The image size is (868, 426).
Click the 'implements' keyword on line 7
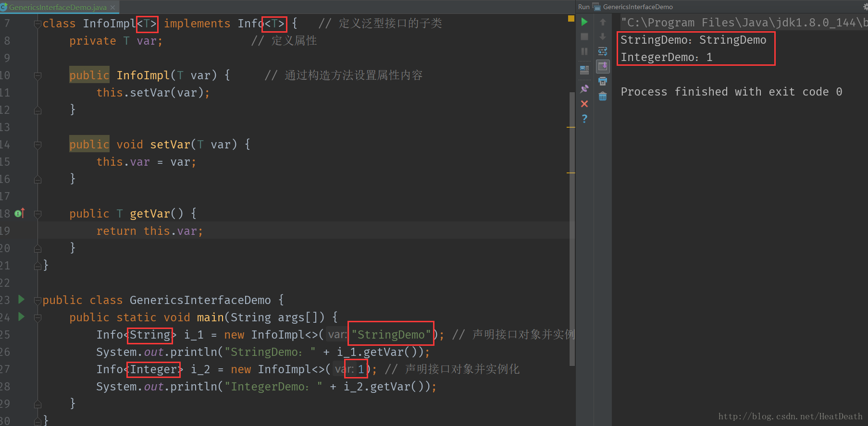(197, 24)
